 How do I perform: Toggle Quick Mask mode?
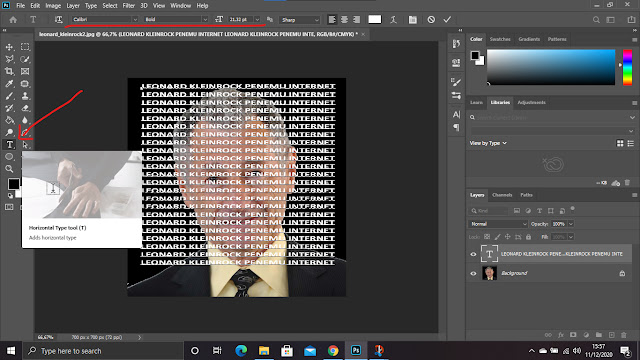click(9, 207)
